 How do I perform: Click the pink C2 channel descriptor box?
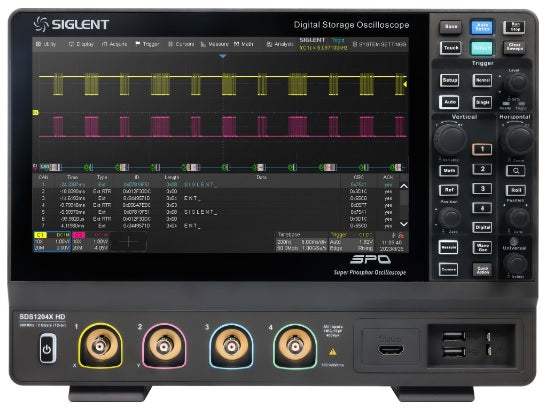pyautogui.click(x=91, y=242)
